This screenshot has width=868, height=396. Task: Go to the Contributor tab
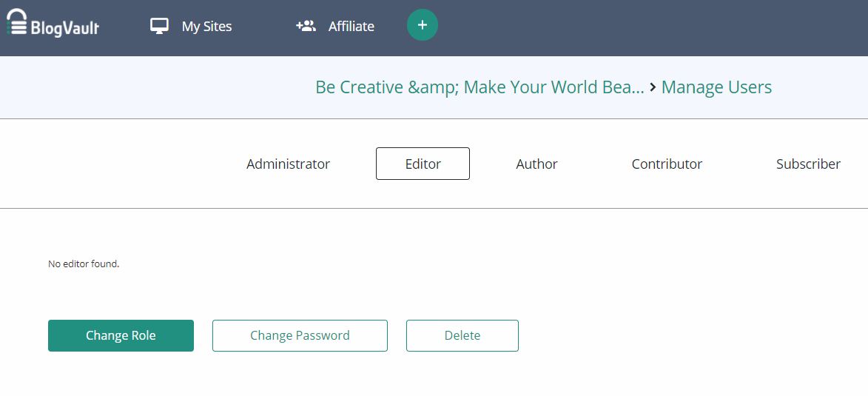coord(667,164)
